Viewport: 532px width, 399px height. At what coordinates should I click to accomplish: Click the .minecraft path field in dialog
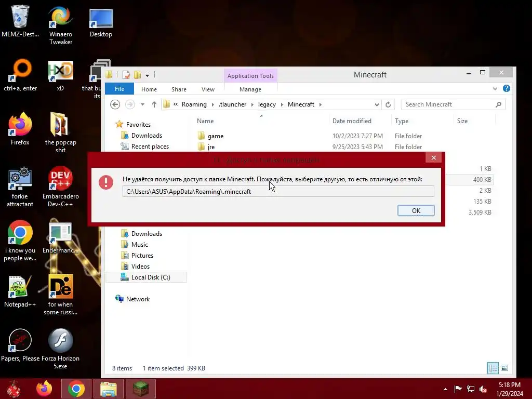pyautogui.click(x=278, y=191)
